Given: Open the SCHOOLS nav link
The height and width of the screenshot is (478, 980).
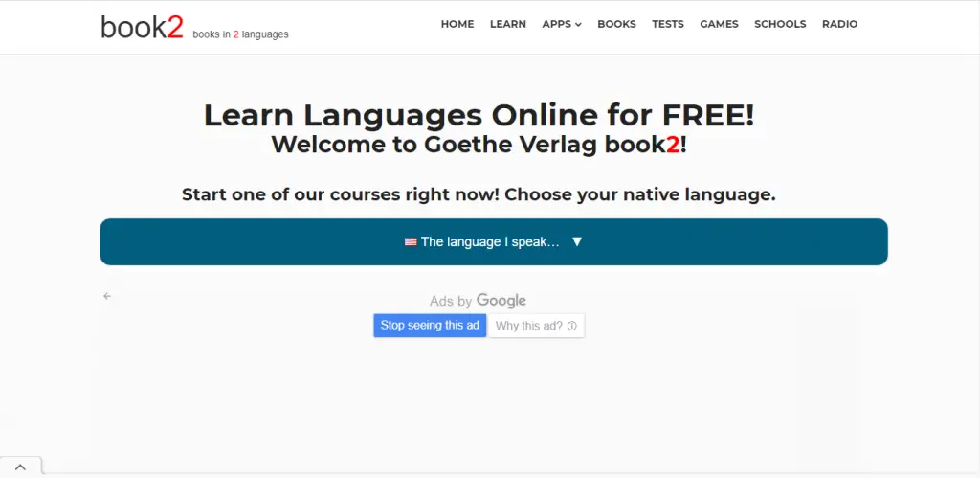Looking at the screenshot, I should (780, 24).
